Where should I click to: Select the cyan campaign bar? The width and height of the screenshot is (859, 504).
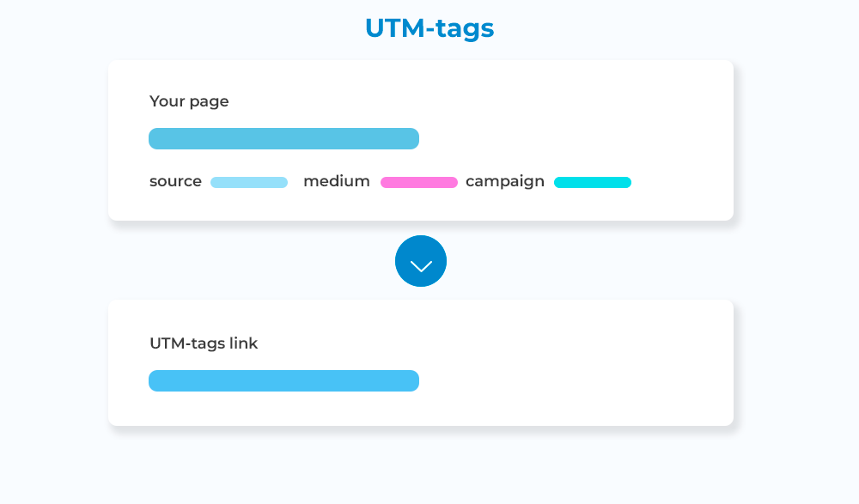[x=593, y=182]
